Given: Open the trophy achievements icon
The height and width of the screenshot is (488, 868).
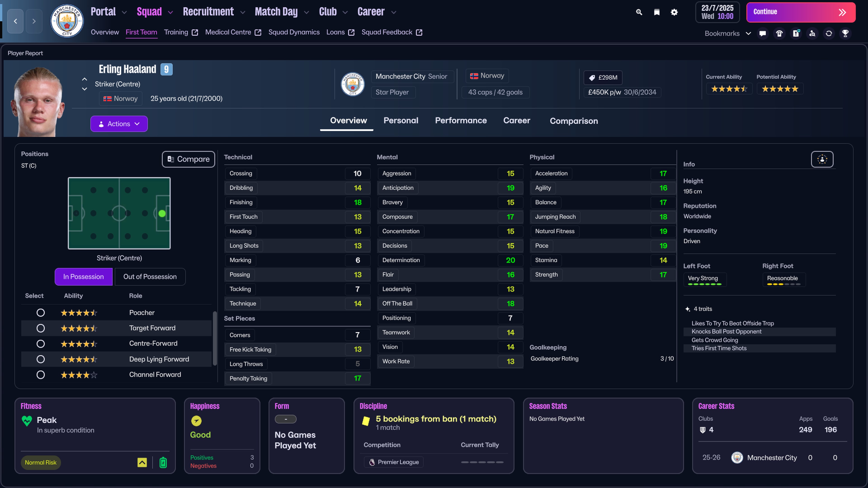Looking at the screenshot, I should (846, 33).
